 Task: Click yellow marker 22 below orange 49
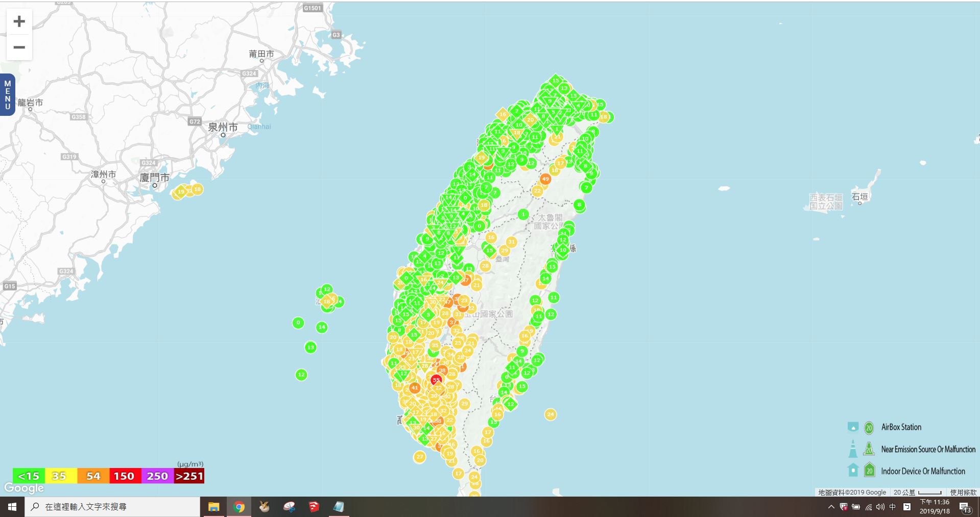[x=537, y=191]
